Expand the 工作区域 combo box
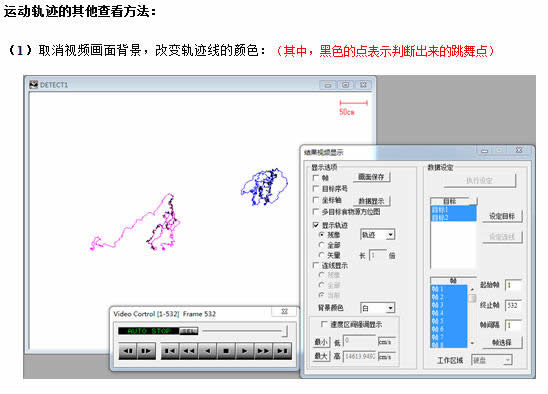 tap(492, 360)
